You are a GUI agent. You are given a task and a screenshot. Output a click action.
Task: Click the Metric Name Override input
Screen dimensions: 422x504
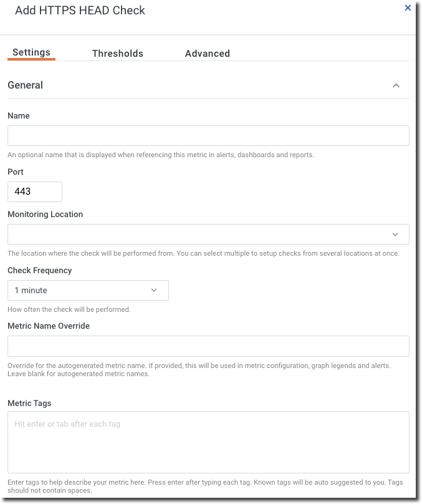coord(208,346)
